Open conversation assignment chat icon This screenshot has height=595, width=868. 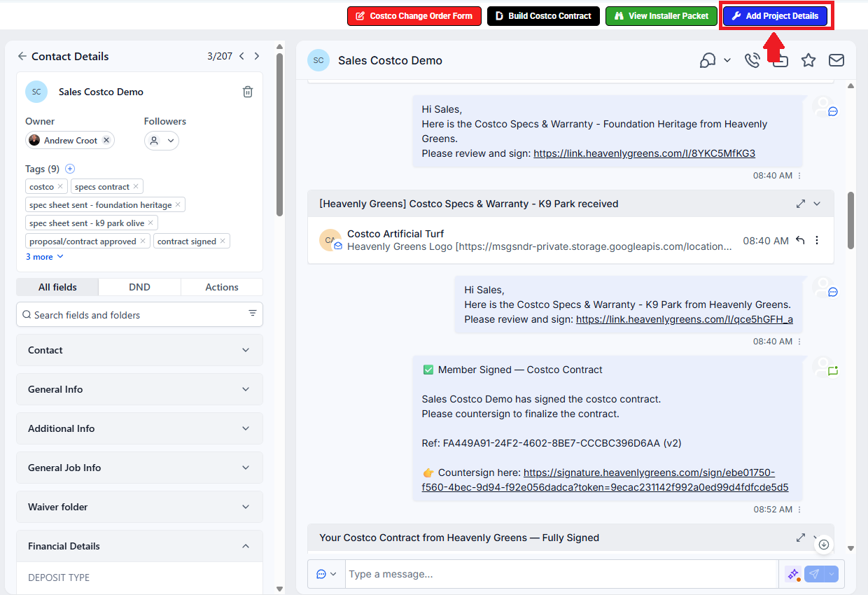point(707,60)
